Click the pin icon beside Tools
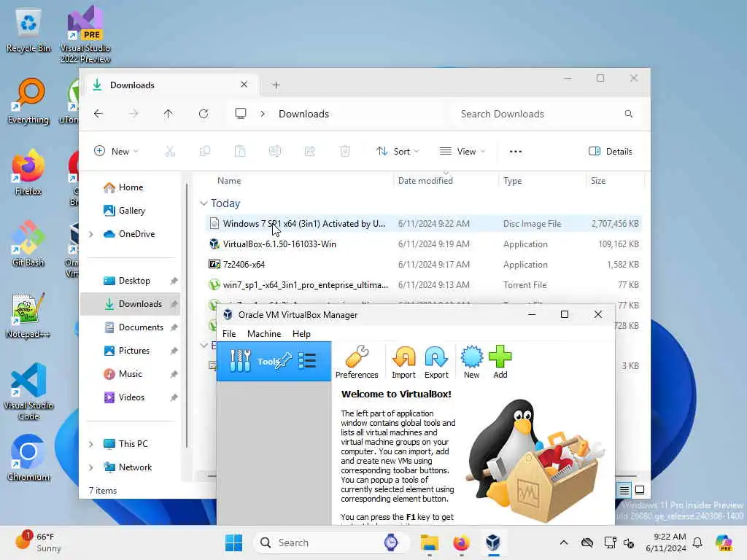The image size is (747, 560). click(x=283, y=361)
